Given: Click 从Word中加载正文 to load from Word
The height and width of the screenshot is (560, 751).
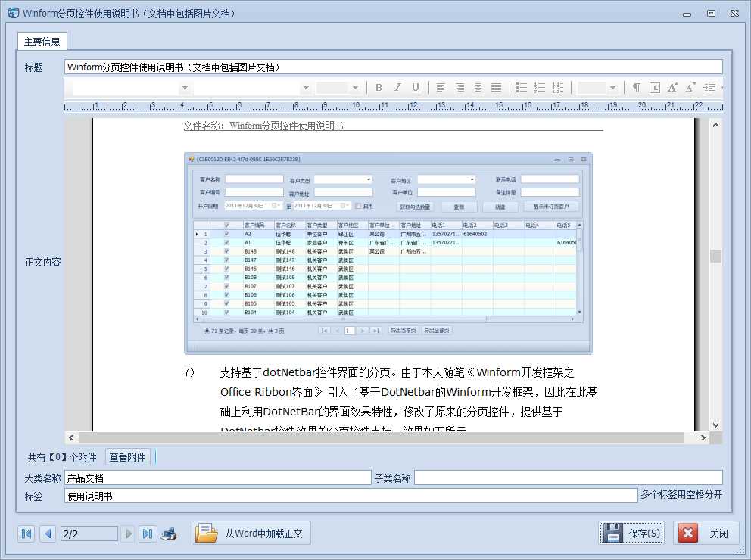Looking at the screenshot, I should coord(252,534).
